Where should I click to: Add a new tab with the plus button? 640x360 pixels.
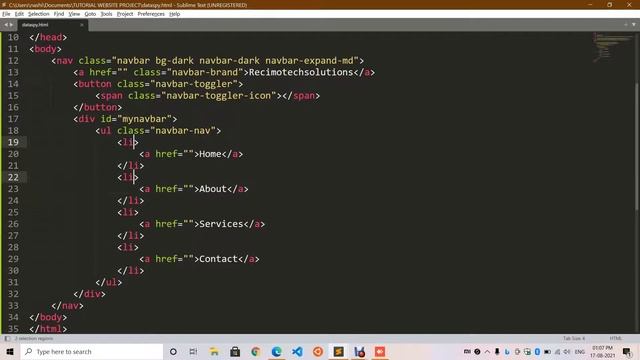626,24
